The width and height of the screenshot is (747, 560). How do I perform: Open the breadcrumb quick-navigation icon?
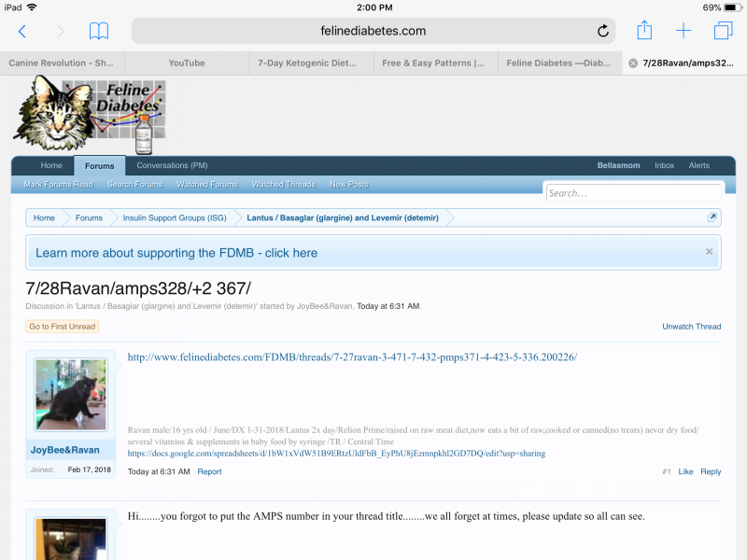pyautogui.click(x=712, y=217)
